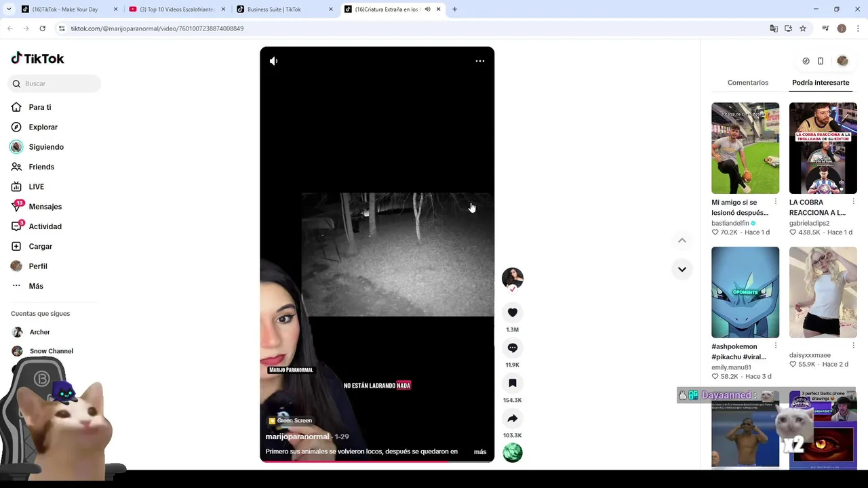868x488 pixels.
Task: Open options for Mi amigo video
Action: [776, 202]
